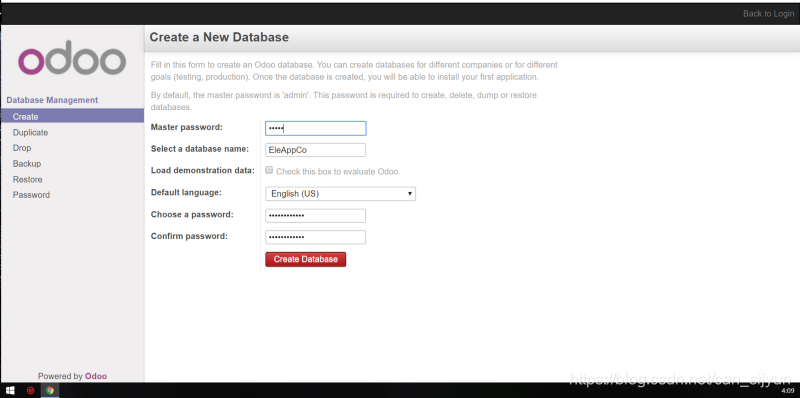Choose Restore from the sidebar
Image resolution: width=800 pixels, height=398 pixels.
28,180
